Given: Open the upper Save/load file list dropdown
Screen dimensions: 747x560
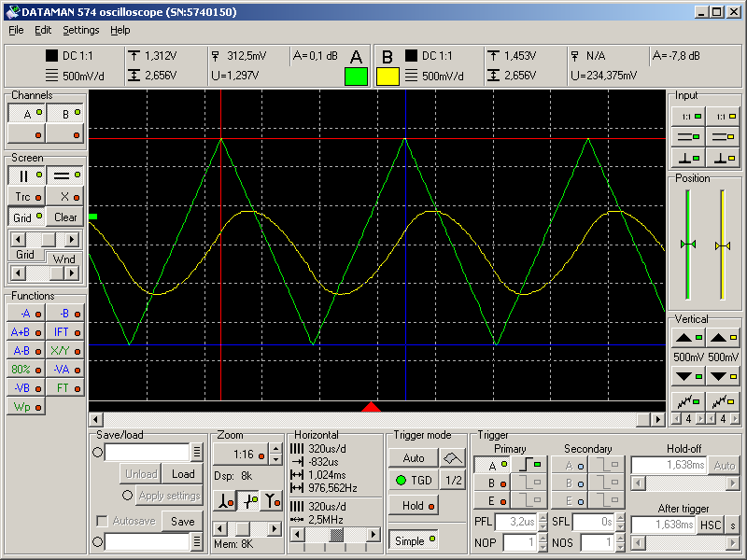Looking at the screenshot, I should [x=197, y=453].
